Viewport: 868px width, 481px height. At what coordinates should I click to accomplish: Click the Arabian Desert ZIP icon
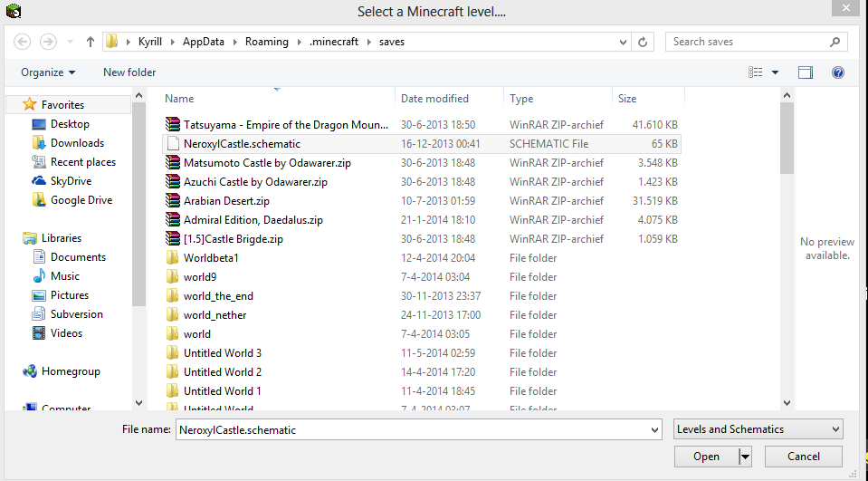point(173,200)
